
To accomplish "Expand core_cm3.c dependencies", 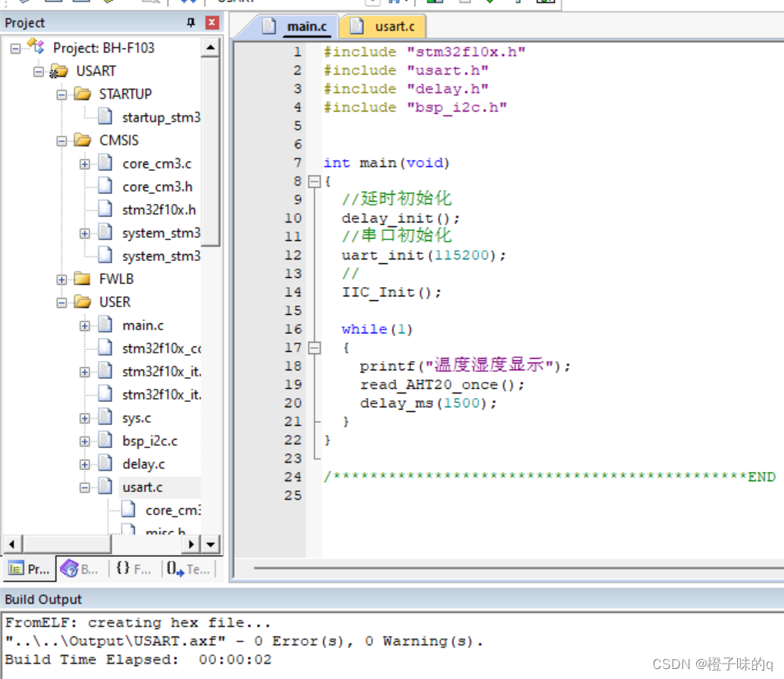I will coord(85,164).
